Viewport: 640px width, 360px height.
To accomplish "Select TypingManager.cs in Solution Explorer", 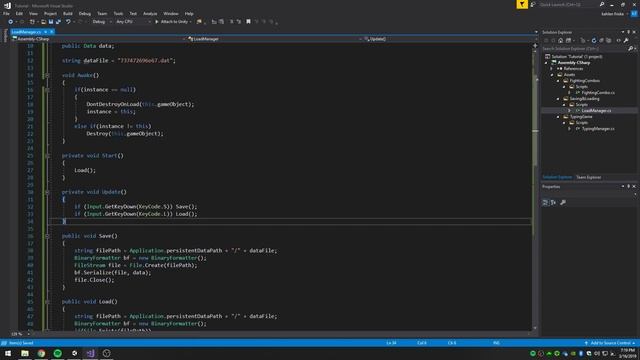I will pos(598,129).
